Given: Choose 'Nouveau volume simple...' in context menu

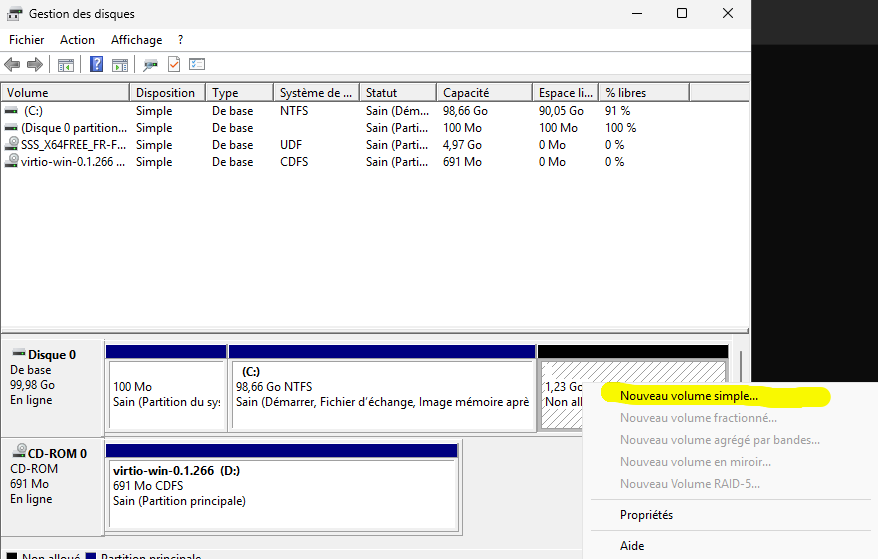Looking at the screenshot, I should click(688, 396).
